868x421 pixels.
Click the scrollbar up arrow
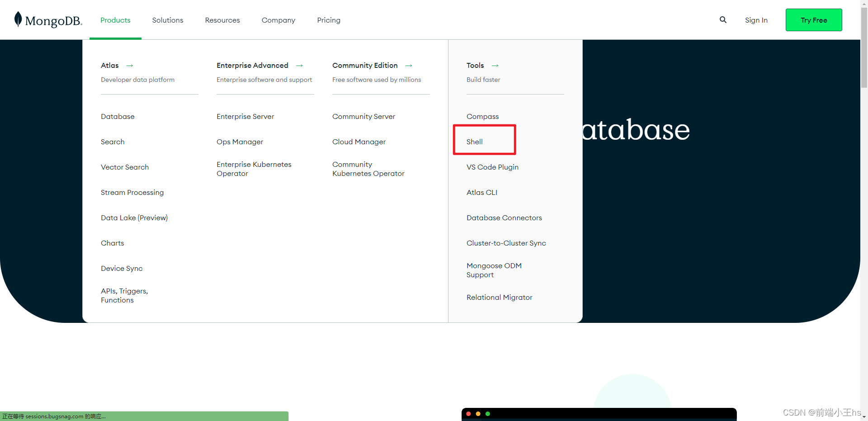click(x=864, y=4)
